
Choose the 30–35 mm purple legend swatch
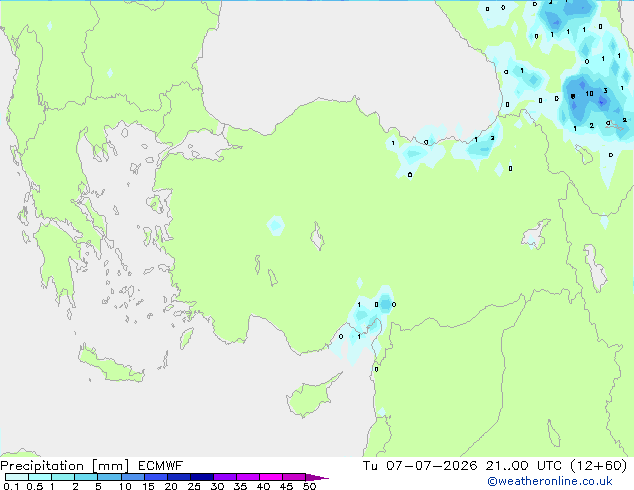(x=224, y=477)
